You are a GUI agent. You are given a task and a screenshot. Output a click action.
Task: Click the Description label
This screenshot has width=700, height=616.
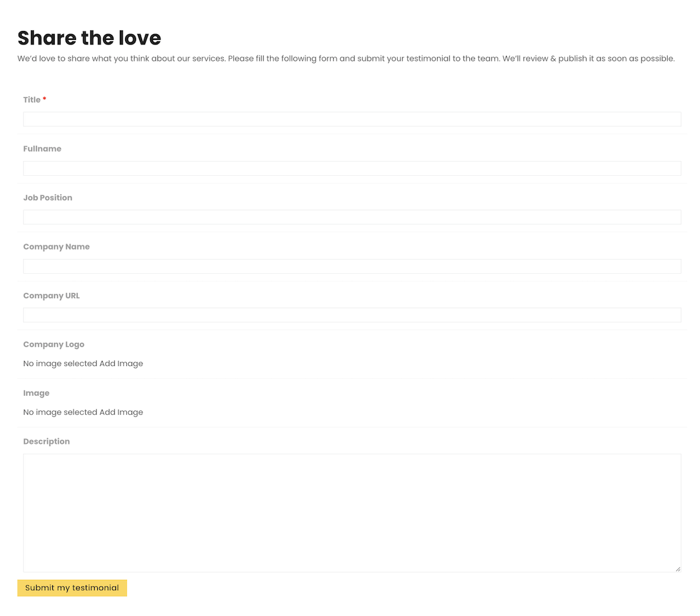pyautogui.click(x=46, y=441)
